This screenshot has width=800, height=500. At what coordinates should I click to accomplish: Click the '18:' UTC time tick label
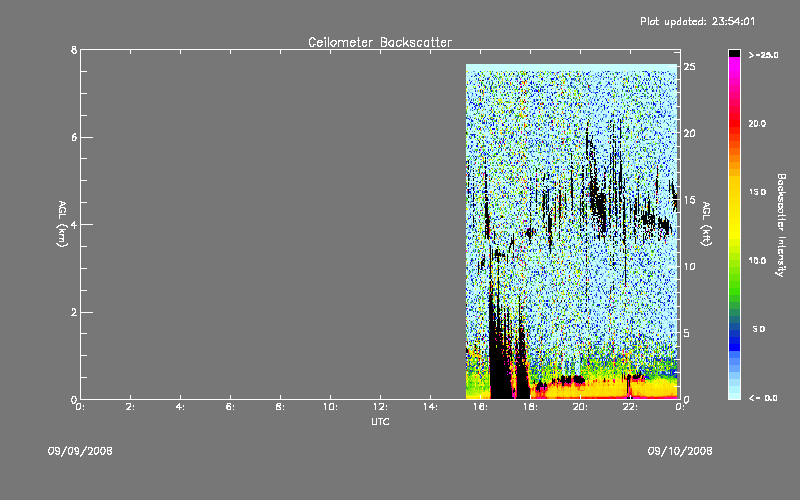coord(530,407)
